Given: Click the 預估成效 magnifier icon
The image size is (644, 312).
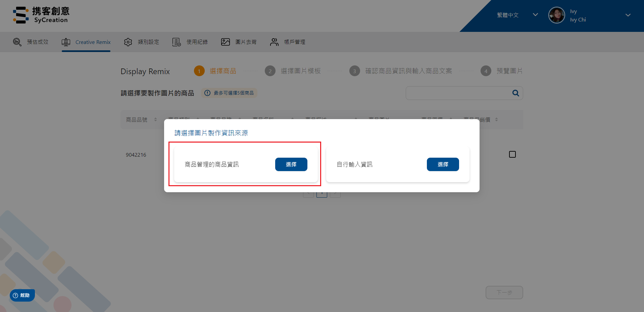Looking at the screenshot, I should (x=17, y=42).
